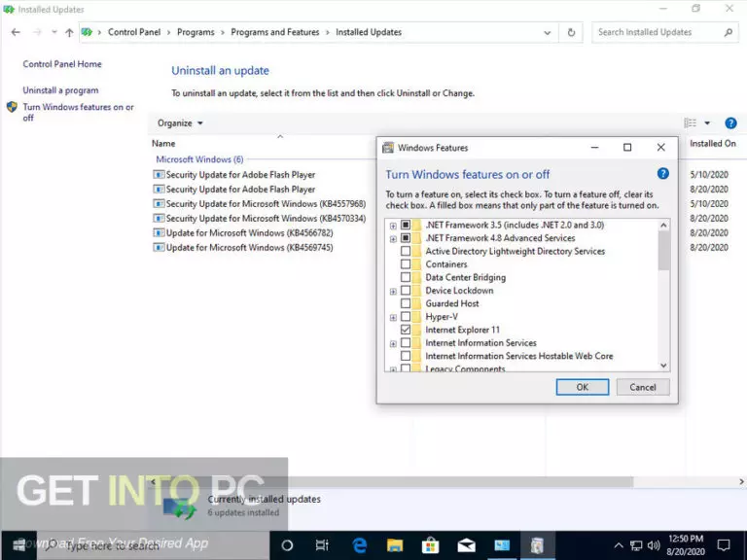Enable Data Center Bridging checkbox
Screen dimensions: 747x560
[406, 277]
